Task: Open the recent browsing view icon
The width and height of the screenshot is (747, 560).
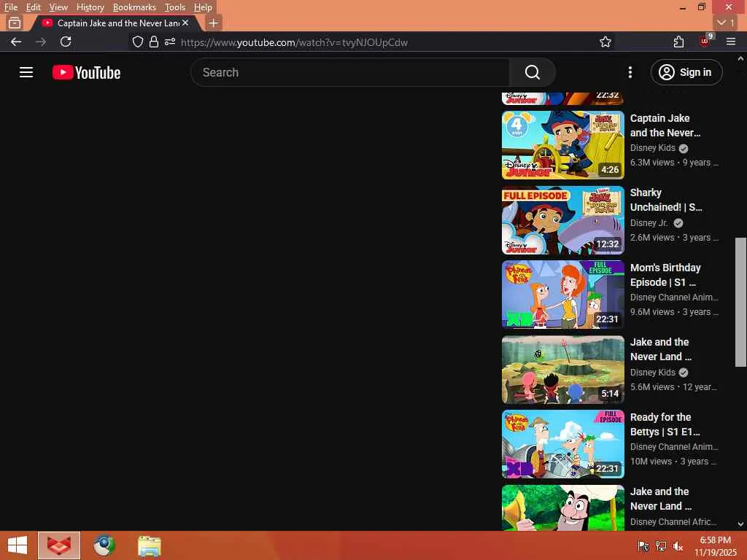Action: pyautogui.click(x=15, y=23)
